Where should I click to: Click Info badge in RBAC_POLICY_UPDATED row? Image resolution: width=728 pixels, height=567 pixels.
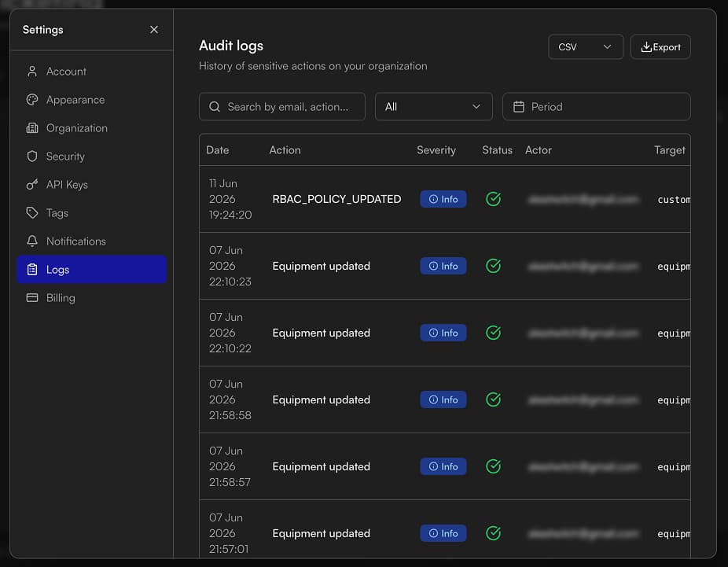[443, 199]
